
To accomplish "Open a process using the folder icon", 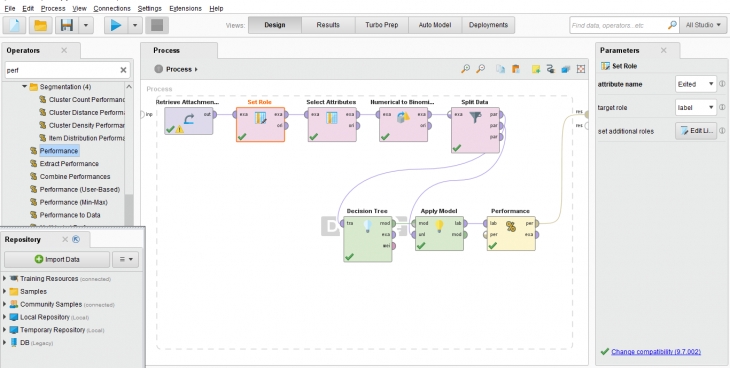I will [41, 25].
